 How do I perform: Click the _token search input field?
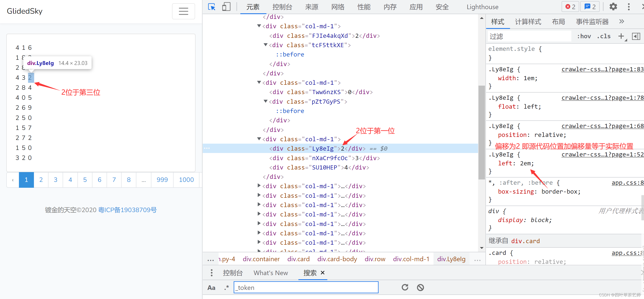tap(306, 287)
